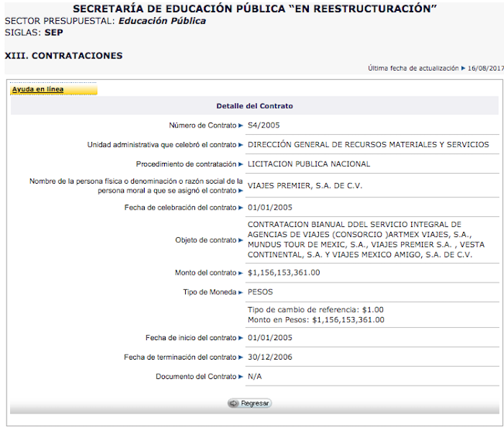
Task: Click the arrow next to Fecha de celebración
Action: [240, 208]
